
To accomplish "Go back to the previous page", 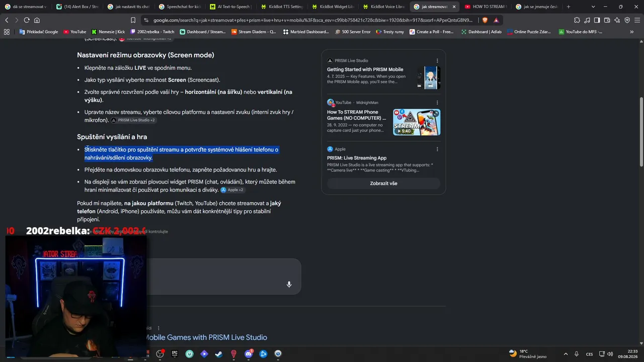I will (x=7, y=20).
